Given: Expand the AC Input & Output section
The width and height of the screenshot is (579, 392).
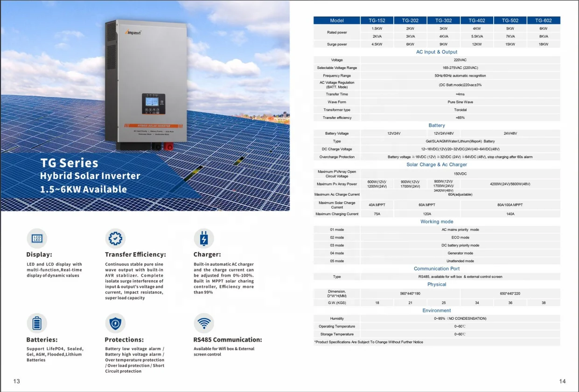Looking at the screenshot, I should (x=436, y=52).
